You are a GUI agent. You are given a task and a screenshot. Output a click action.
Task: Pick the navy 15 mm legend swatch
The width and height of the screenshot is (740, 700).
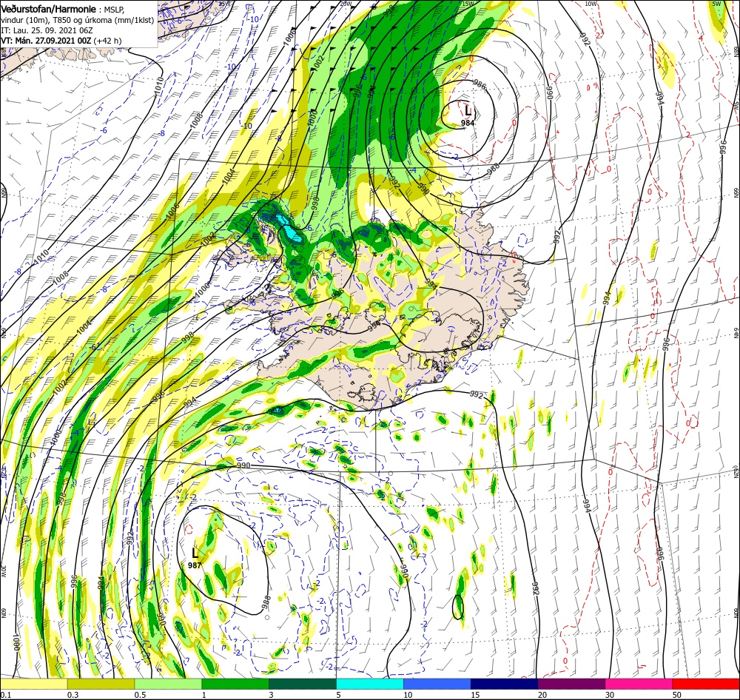(x=505, y=684)
